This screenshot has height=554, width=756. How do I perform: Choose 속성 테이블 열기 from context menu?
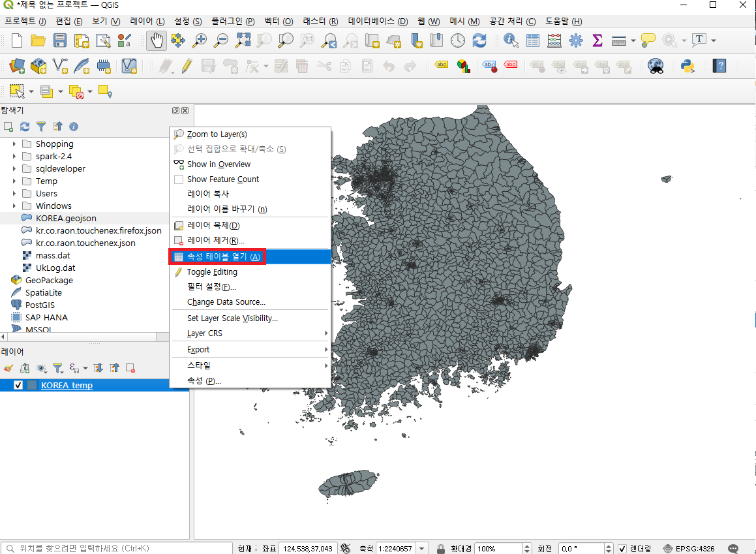(x=250, y=256)
